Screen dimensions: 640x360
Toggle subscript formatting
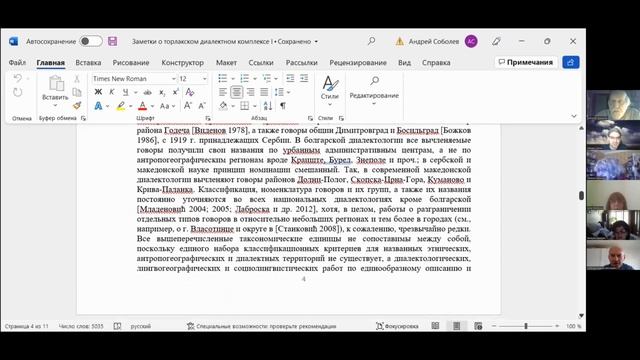coord(162,93)
